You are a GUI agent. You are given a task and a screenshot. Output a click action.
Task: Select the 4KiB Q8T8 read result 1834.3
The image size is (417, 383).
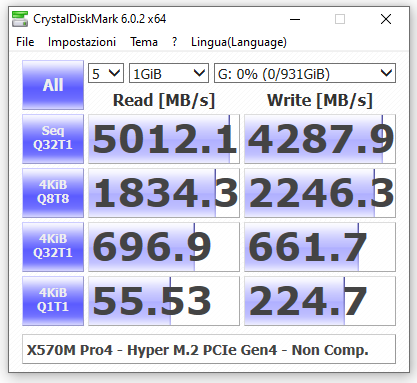pyautogui.click(x=164, y=193)
